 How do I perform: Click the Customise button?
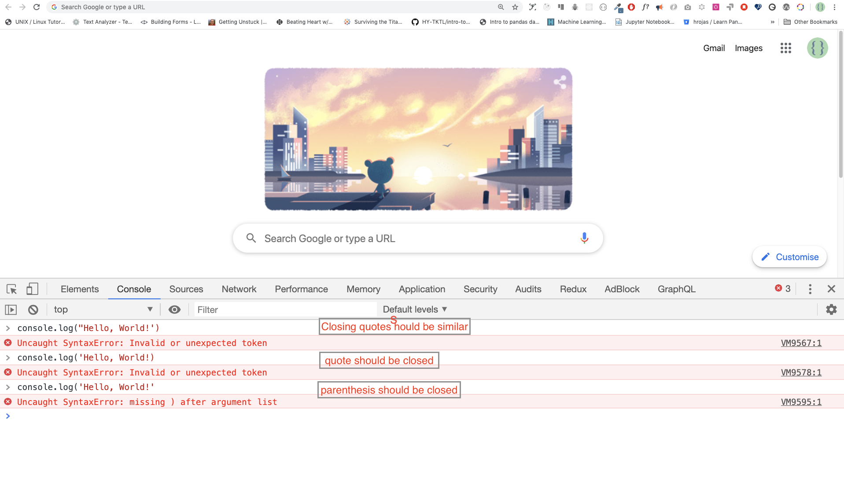coord(789,257)
